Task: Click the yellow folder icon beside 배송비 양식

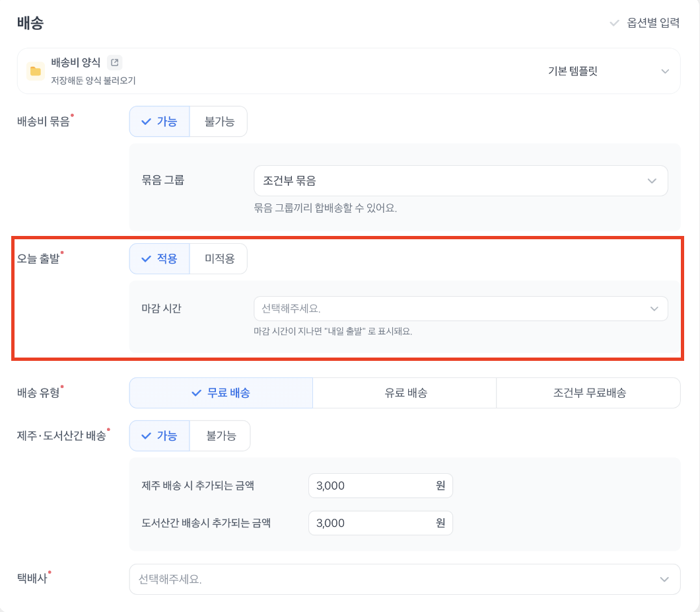Action: pos(36,71)
